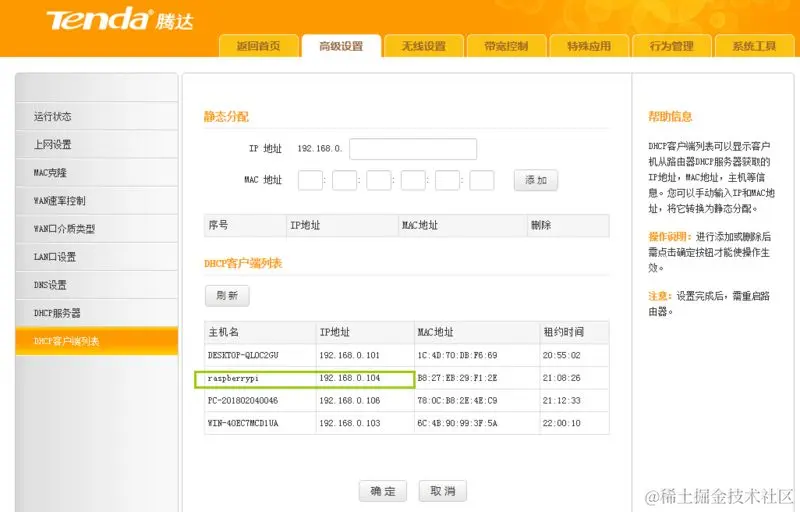
Task: Click MAC address 1C:4D:70:DB:F6:69
Action: (457, 355)
